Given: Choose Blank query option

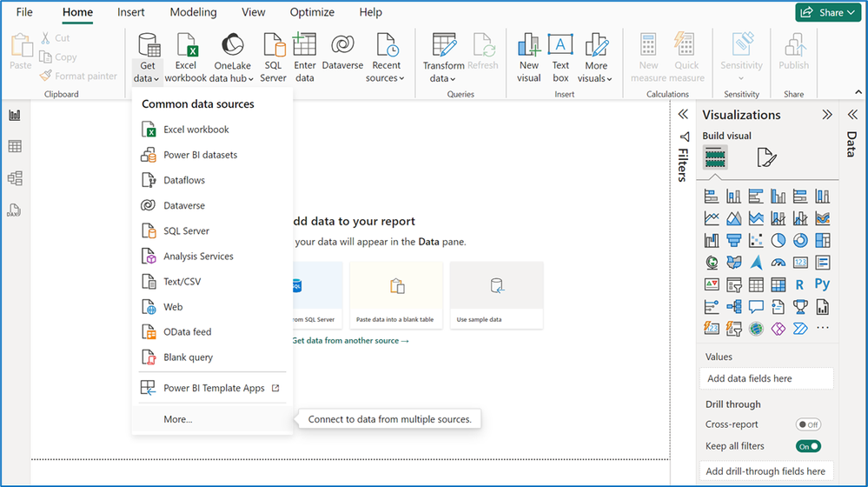Looking at the screenshot, I should (212, 357).
